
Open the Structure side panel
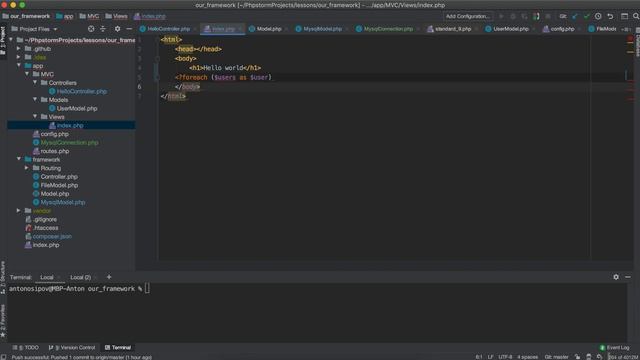click(3, 277)
